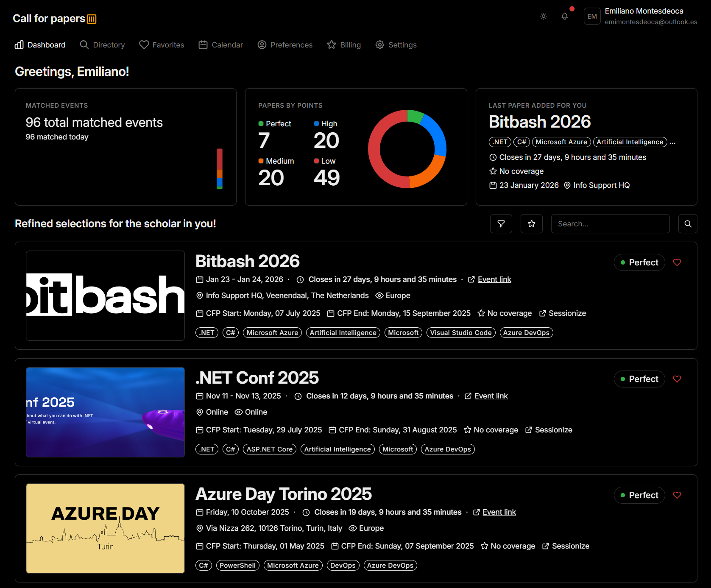The height and width of the screenshot is (588, 711).
Task: Go to the Billing tab
Action: pos(344,45)
